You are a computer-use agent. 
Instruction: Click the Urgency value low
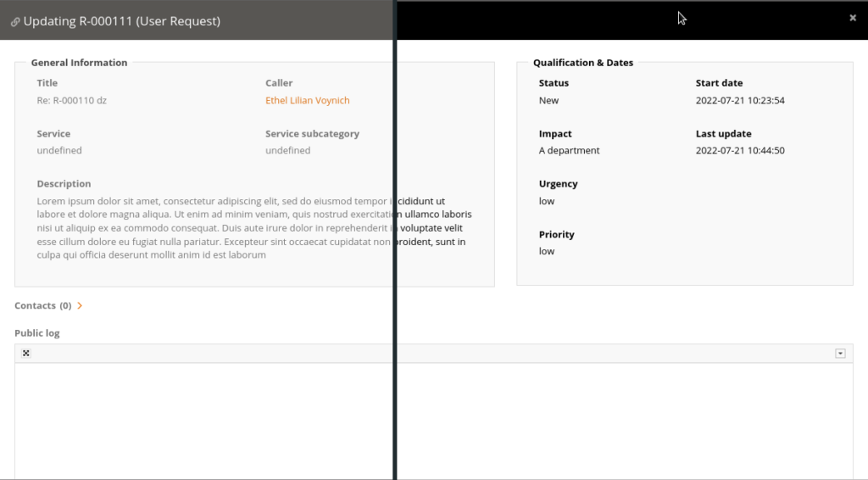pyautogui.click(x=547, y=201)
